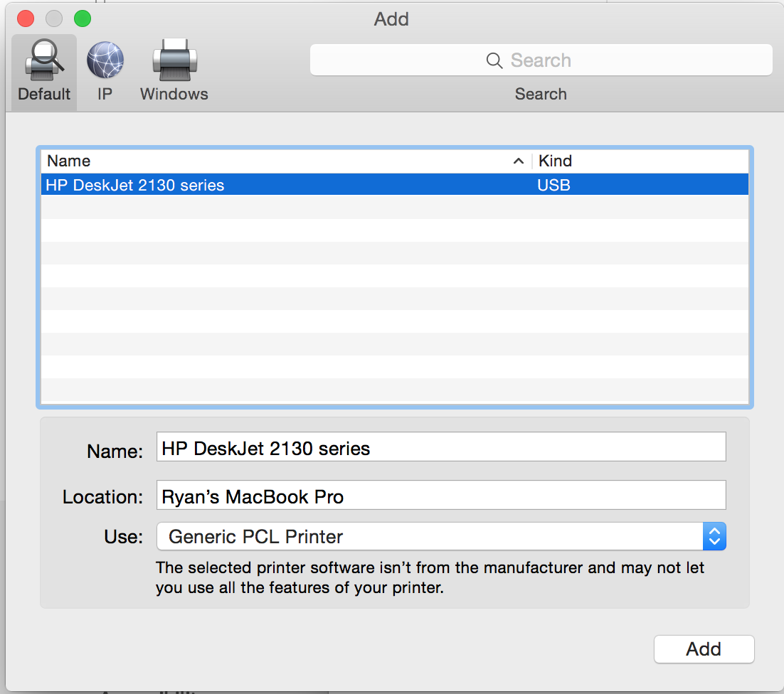Viewport: 784px width, 694px height.
Task: Close the Add window
Action: click(x=26, y=18)
